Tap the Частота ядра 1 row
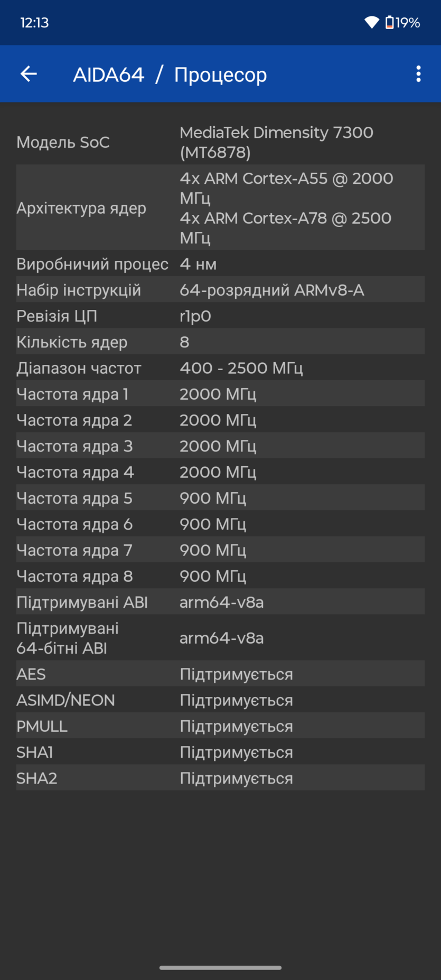The height and width of the screenshot is (980, 441). [x=220, y=393]
